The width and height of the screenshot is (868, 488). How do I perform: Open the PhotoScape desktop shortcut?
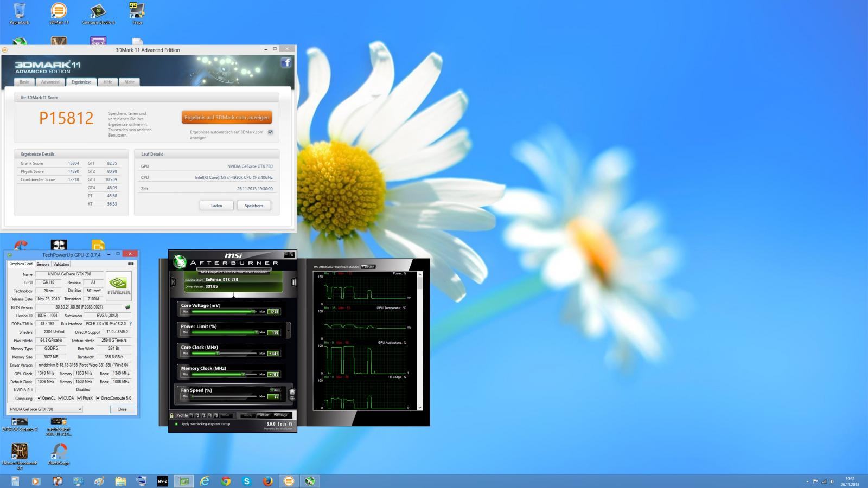point(59,454)
